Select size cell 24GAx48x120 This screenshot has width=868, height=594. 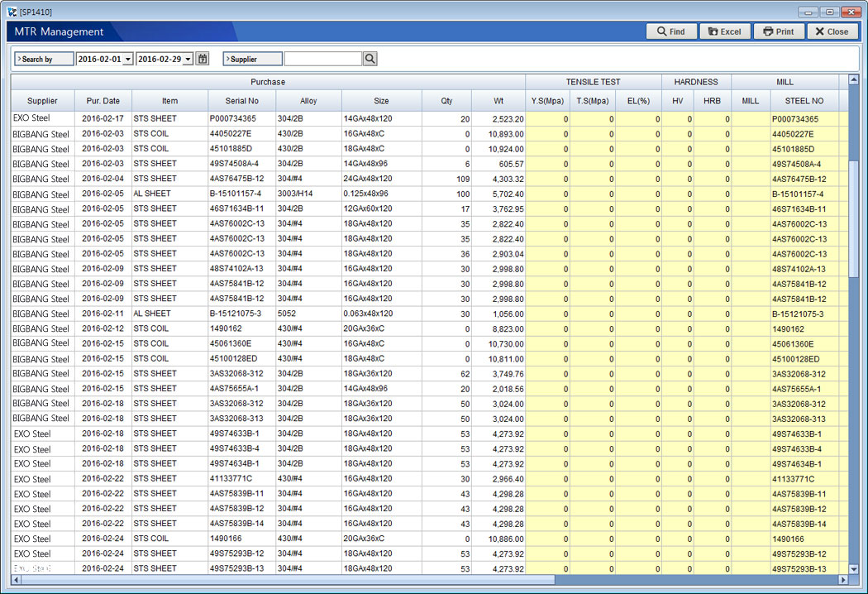(x=381, y=179)
